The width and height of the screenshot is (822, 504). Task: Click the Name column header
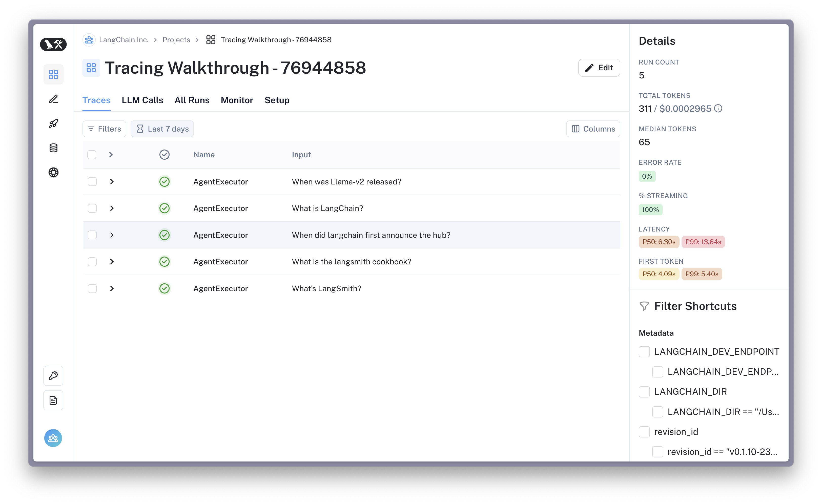[x=204, y=155]
